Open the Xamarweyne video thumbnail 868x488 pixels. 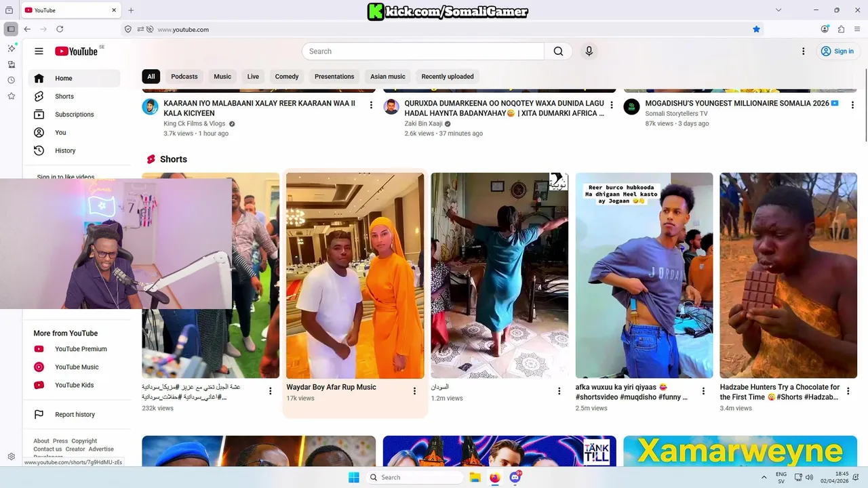pos(740,451)
